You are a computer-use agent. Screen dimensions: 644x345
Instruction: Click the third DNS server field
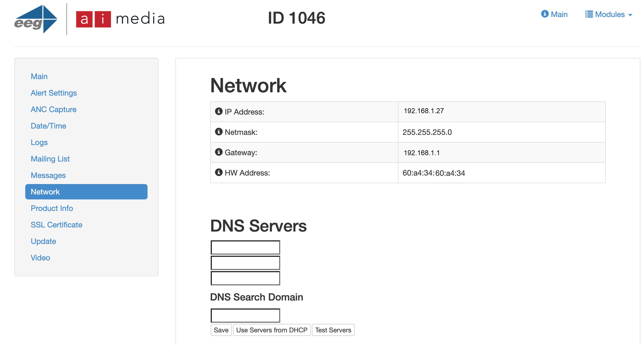(245, 278)
